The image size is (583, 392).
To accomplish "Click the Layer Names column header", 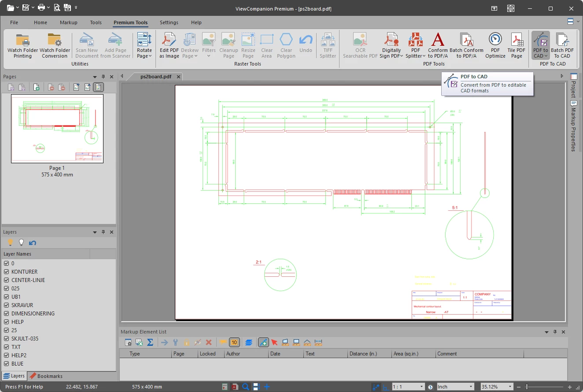I will coord(46,254).
